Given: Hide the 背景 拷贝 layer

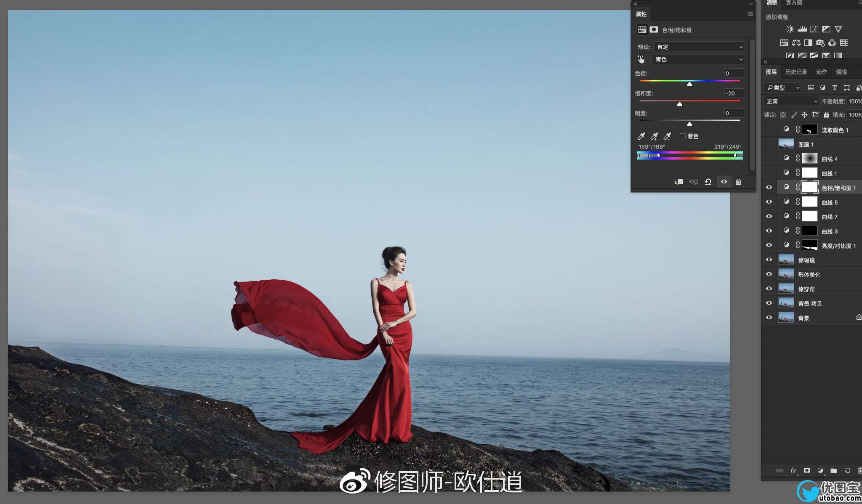Looking at the screenshot, I should click(769, 303).
